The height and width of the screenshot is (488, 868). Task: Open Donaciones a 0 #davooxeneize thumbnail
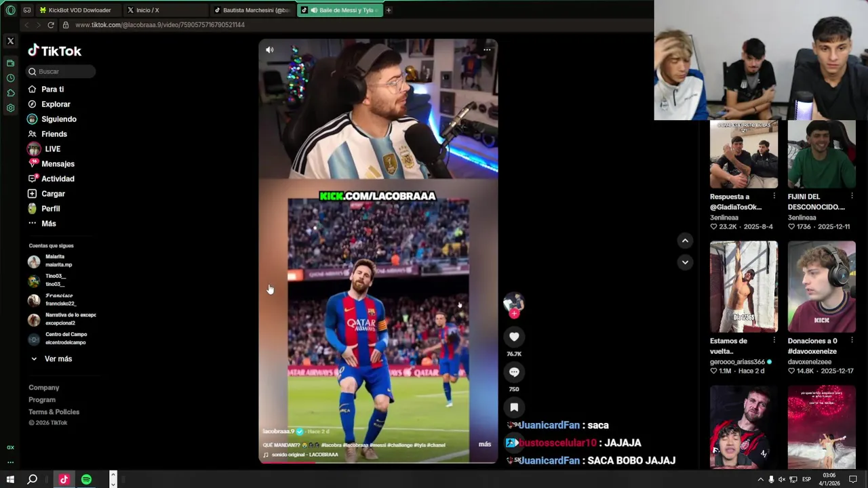822,287
